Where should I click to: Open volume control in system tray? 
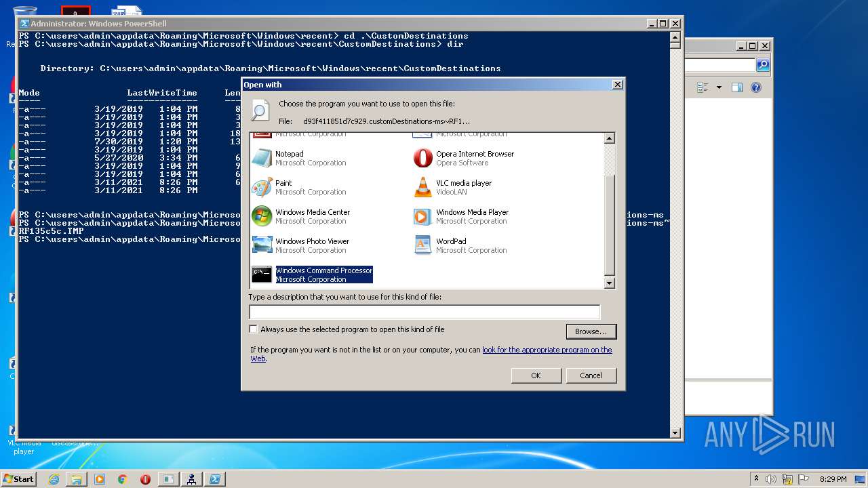point(771,479)
